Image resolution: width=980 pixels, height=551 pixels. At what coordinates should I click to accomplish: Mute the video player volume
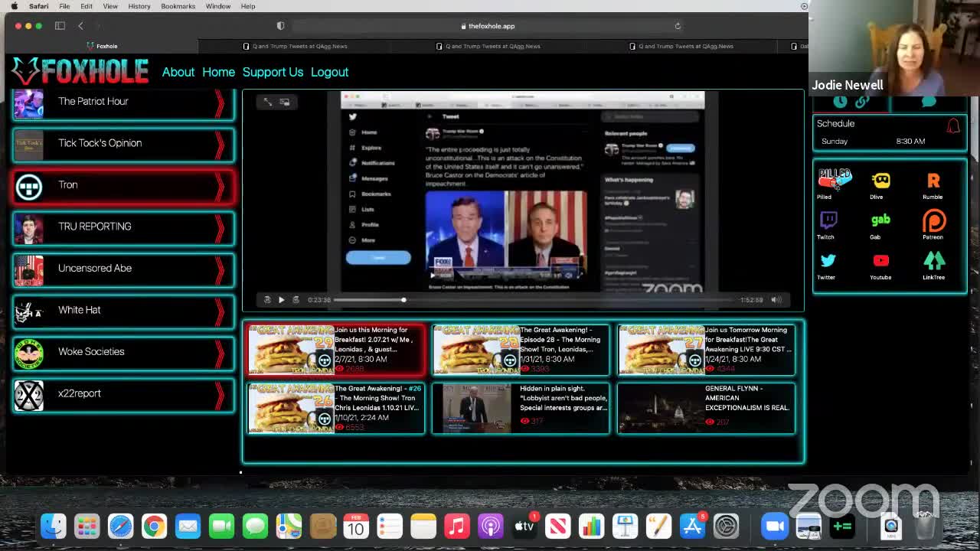776,300
